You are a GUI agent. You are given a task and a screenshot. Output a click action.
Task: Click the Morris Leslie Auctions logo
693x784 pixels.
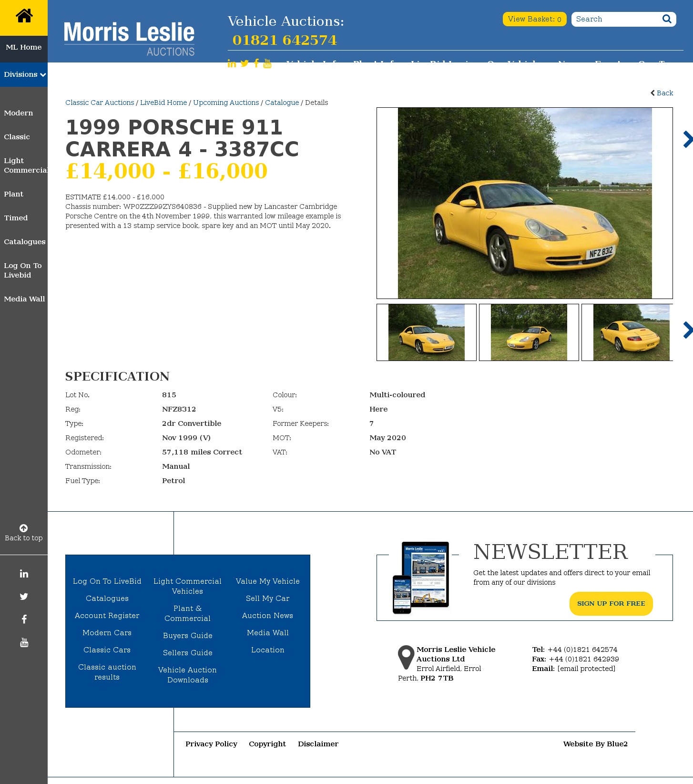(129, 39)
